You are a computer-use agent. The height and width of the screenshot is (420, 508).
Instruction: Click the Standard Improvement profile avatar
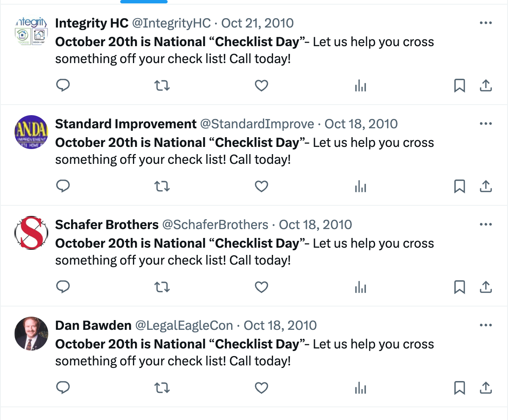coord(31,132)
